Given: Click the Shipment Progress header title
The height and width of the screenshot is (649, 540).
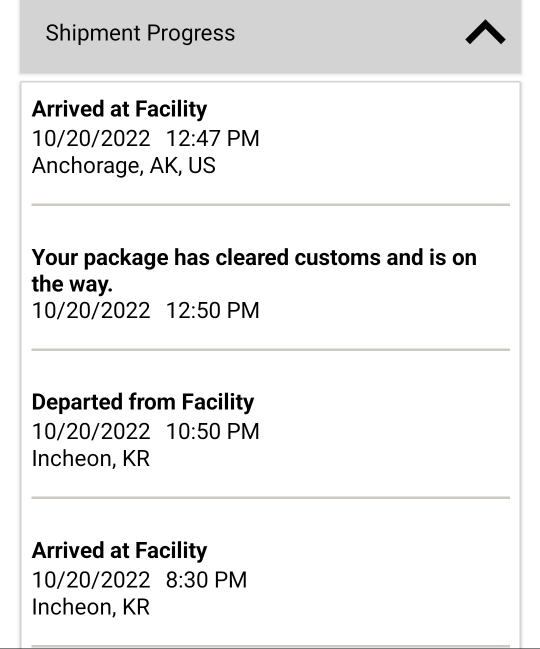Looking at the screenshot, I should pos(140,33).
